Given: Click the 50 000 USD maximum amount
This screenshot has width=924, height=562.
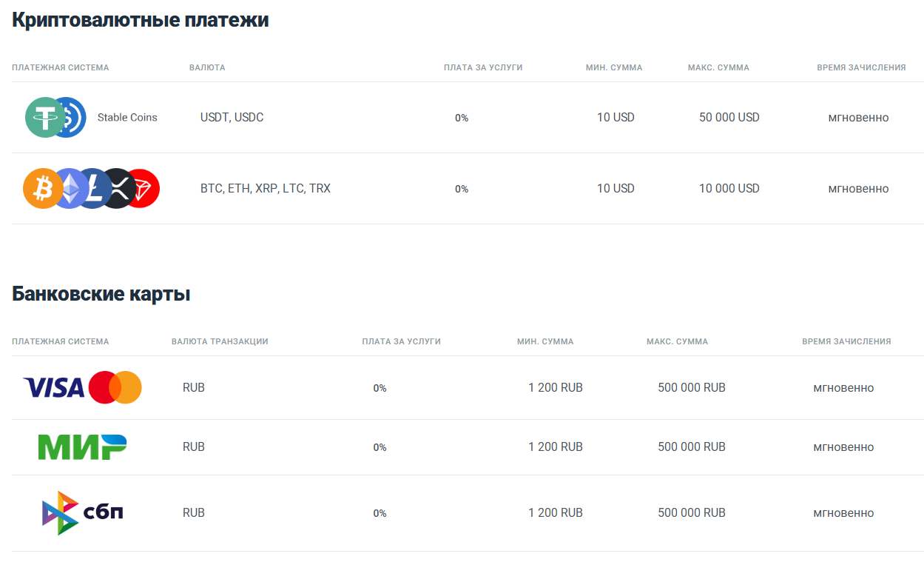Looking at the screenshot, I should (x=729, y=117).
